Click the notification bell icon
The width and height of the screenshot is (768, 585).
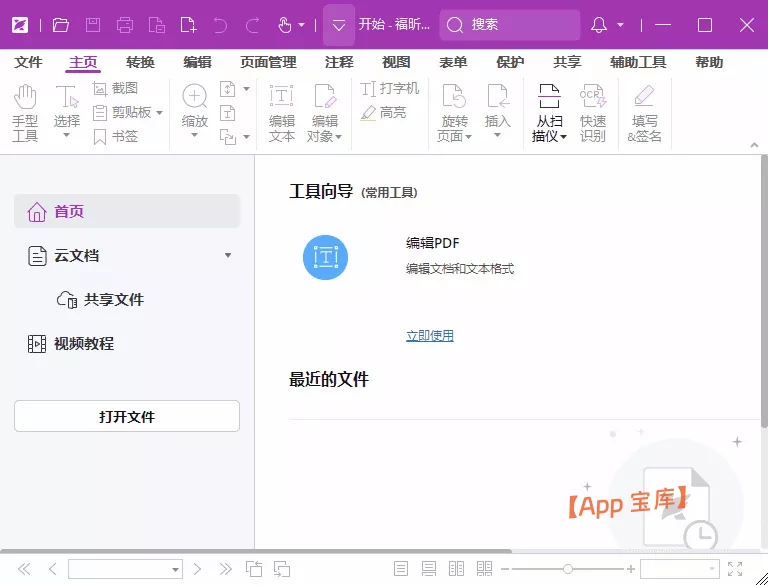point(599,24)
